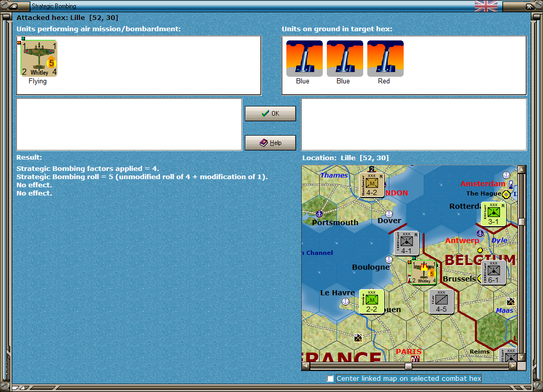Select the 6-1 unit near Brussels
543x392 pixels.
(x=493, y=272)
